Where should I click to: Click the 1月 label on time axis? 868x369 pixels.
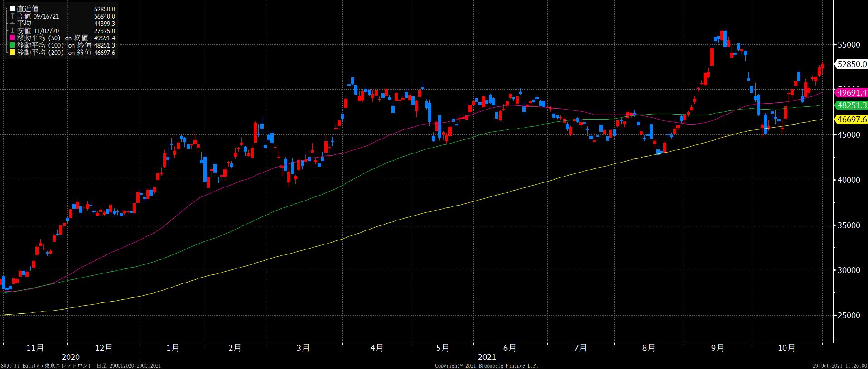point(173,348)
